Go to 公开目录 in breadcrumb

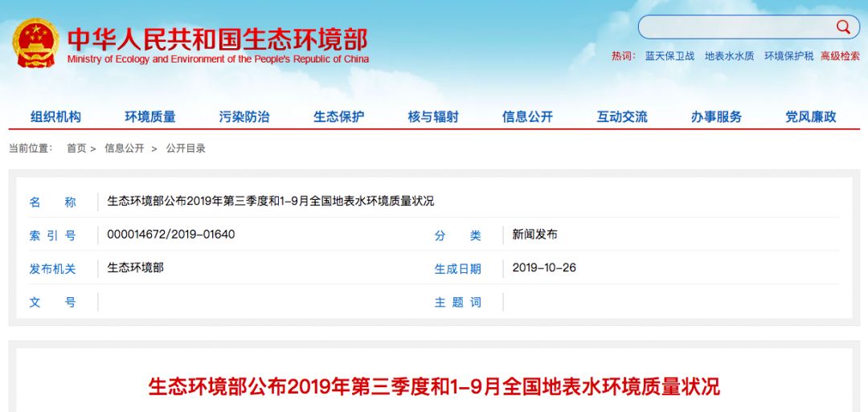pyautogui.click(x=186, y=149)
